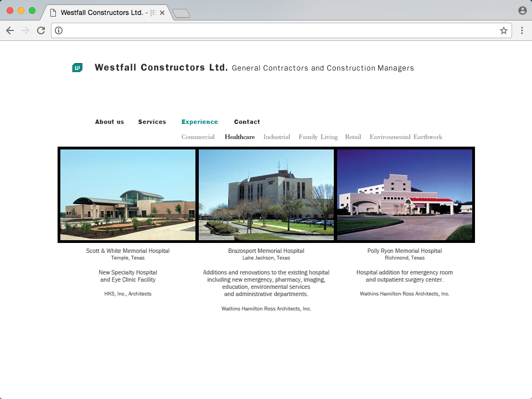Bookmark this page with the star icon

(504, 30)
